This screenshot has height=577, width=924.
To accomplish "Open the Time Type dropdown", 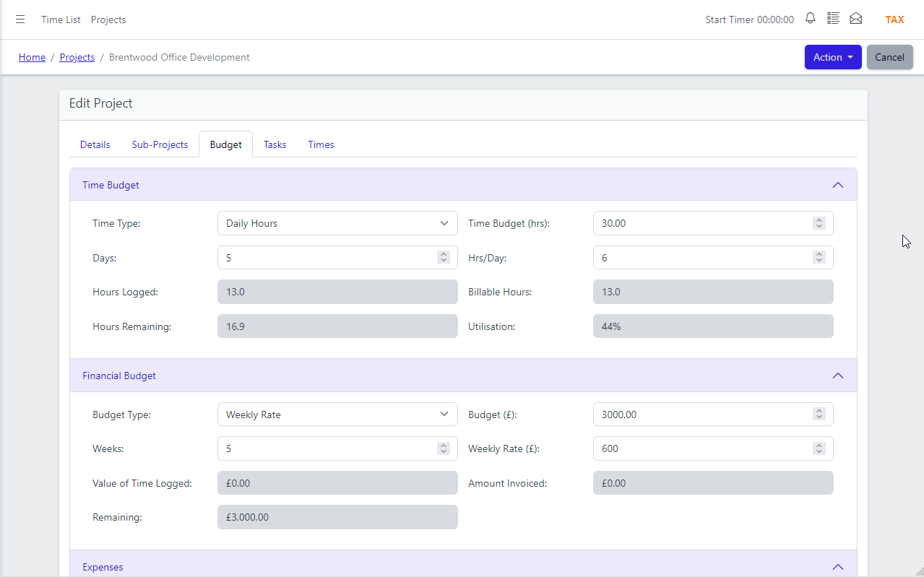I will coord(337,223).
